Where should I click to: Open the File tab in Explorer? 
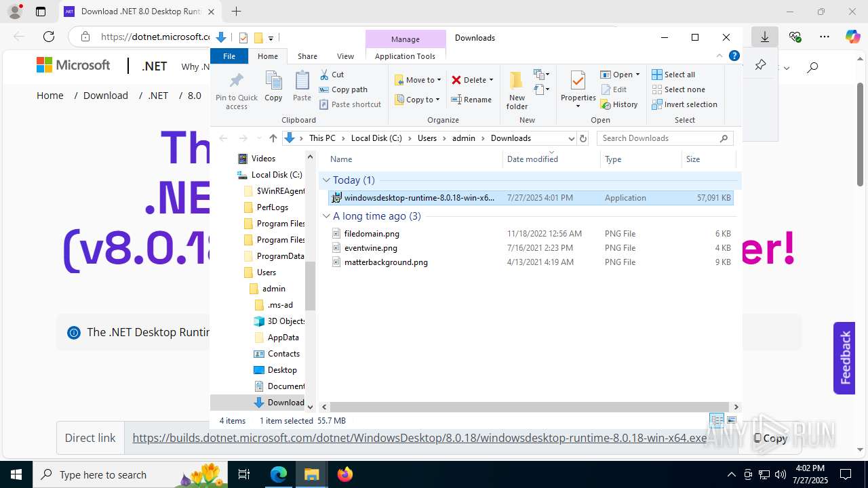tap(229, 56)
